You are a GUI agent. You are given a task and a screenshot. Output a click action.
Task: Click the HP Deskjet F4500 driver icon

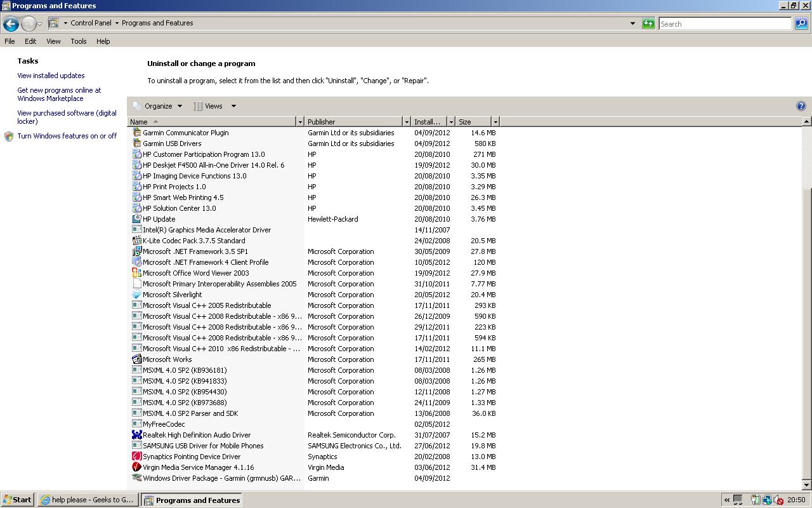tap(136, 165)
